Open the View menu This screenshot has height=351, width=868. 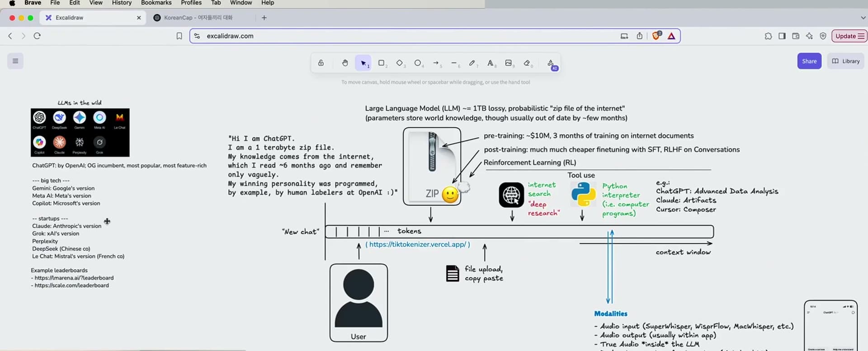click(x=96, y=3)
